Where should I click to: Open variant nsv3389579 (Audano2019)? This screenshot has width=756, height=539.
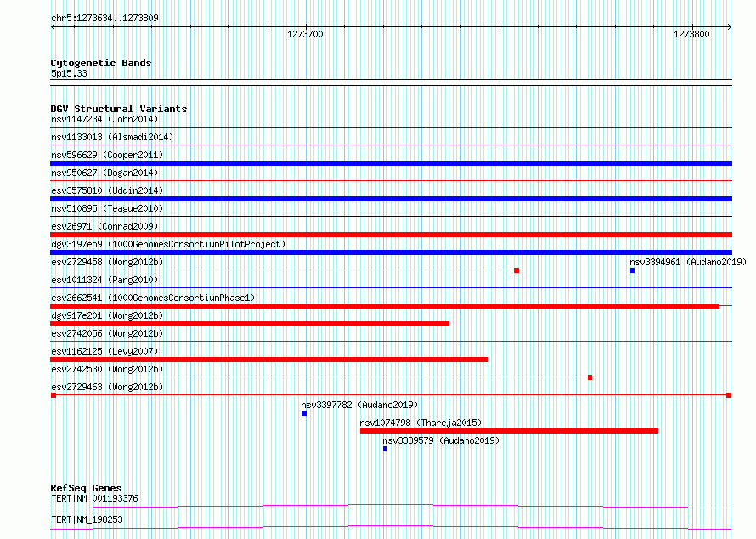441,440
